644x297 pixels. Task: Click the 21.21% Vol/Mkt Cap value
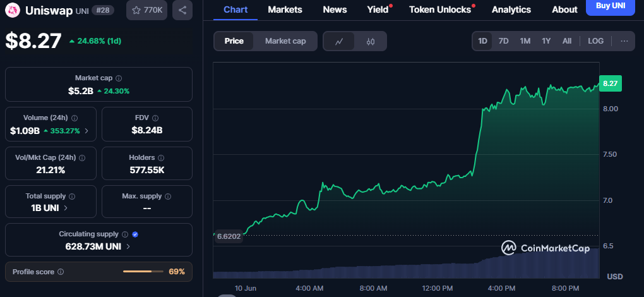51,169
